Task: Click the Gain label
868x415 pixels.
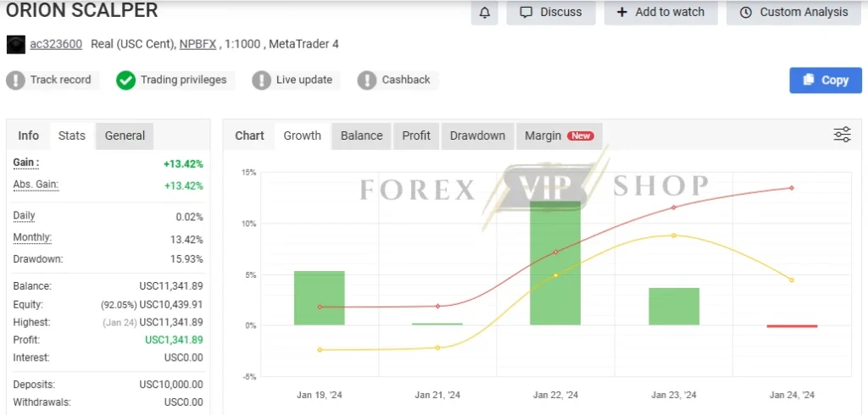Action: [x=26, y=163]
